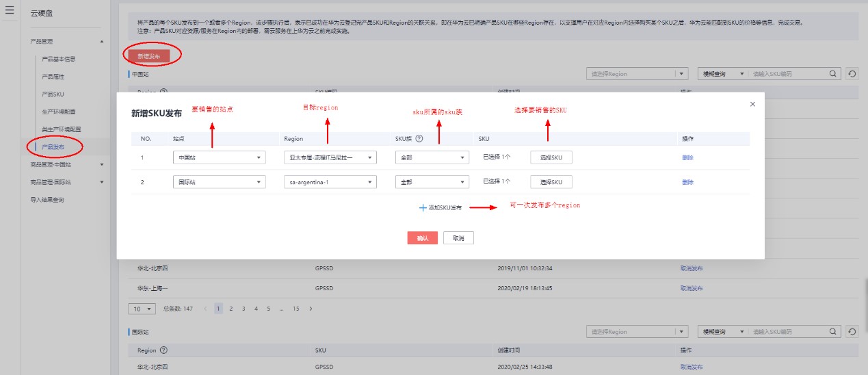Collapse the 产品管理 sidebar group
This screenshot has height=375, width=868.
[x=102, y=41]
